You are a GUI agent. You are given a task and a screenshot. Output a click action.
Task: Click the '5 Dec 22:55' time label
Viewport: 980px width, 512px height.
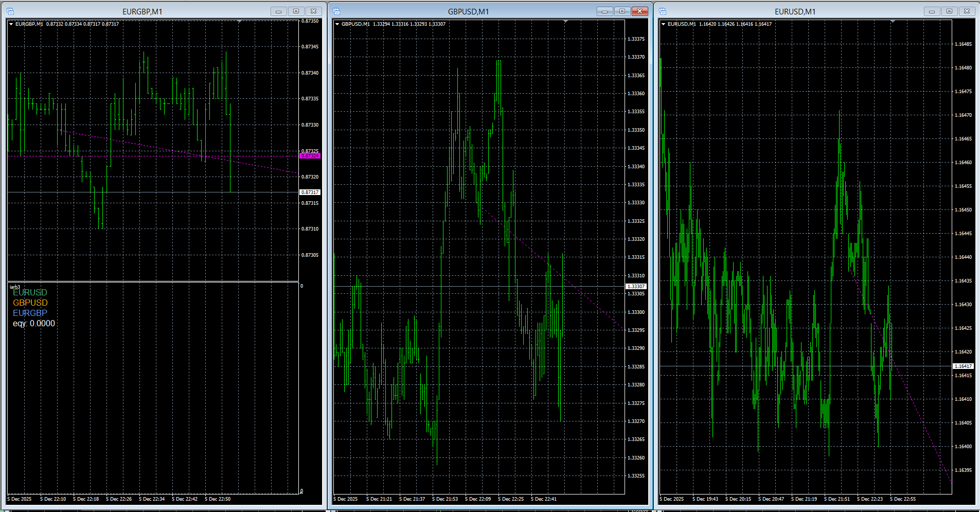click(x=903, y=499)
